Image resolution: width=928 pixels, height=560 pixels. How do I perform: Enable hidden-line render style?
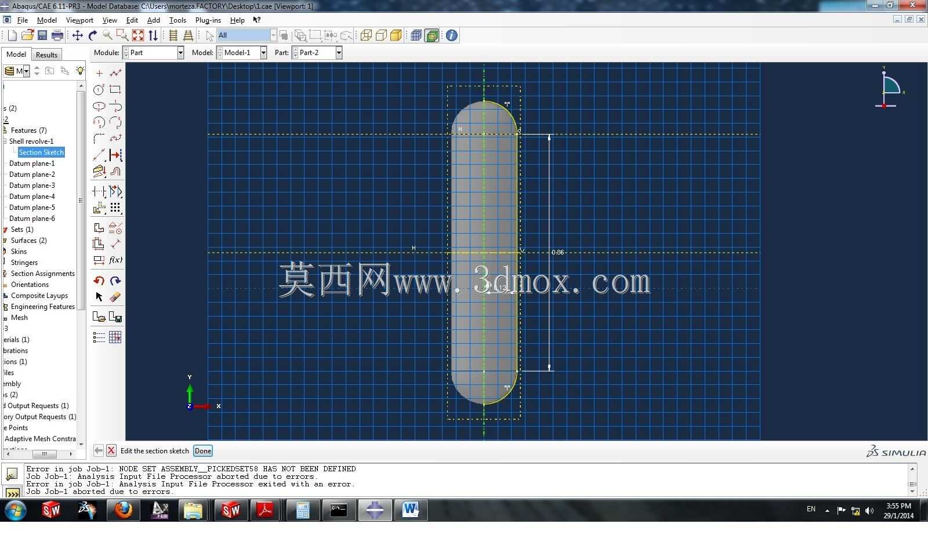coord(381,35)
